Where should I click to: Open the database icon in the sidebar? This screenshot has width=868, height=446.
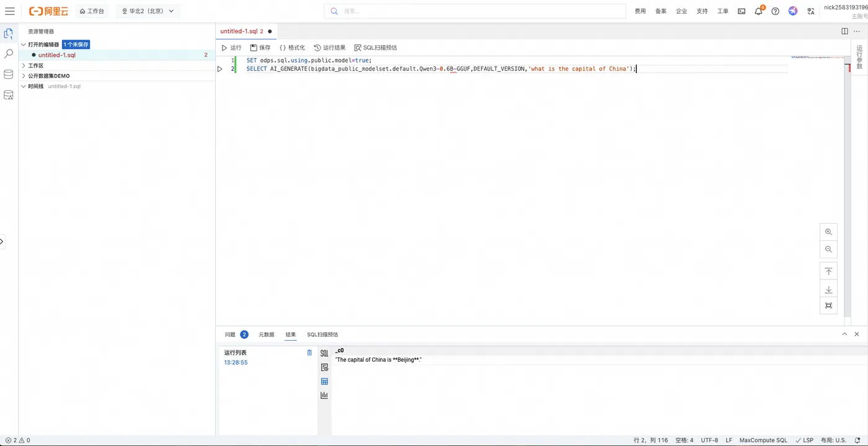point(9,74)
